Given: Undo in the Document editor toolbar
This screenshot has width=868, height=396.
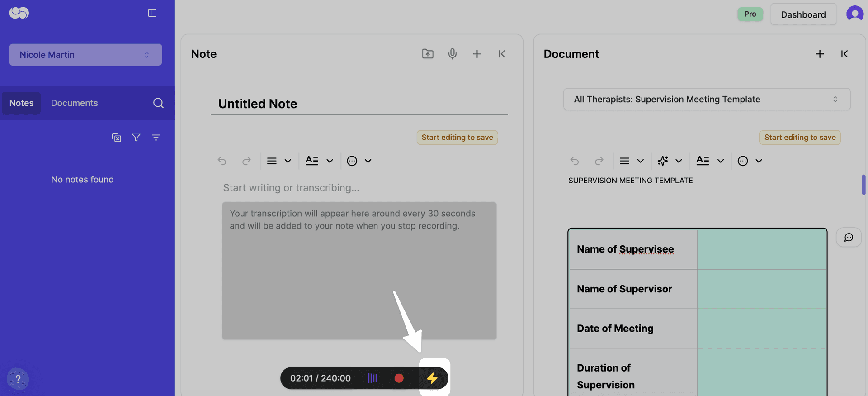Looking at the screenshot, I should pyautogui.click(x=575, y=161).
